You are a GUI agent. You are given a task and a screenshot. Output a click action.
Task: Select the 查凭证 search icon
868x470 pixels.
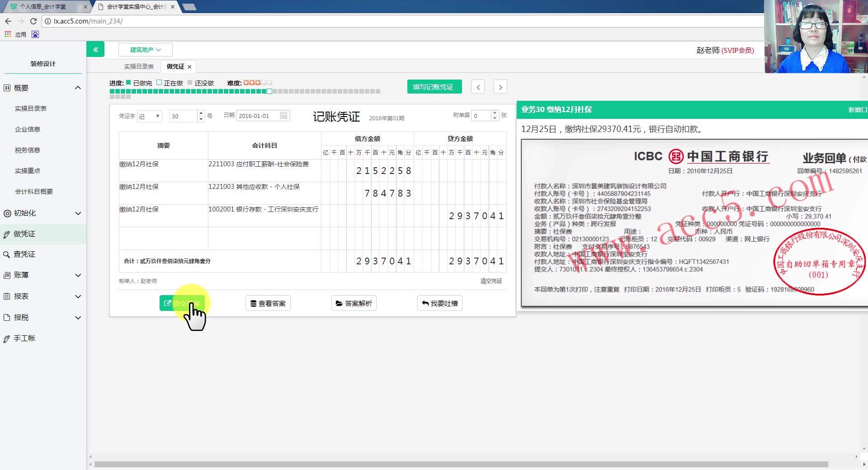(x=6, y=254)
